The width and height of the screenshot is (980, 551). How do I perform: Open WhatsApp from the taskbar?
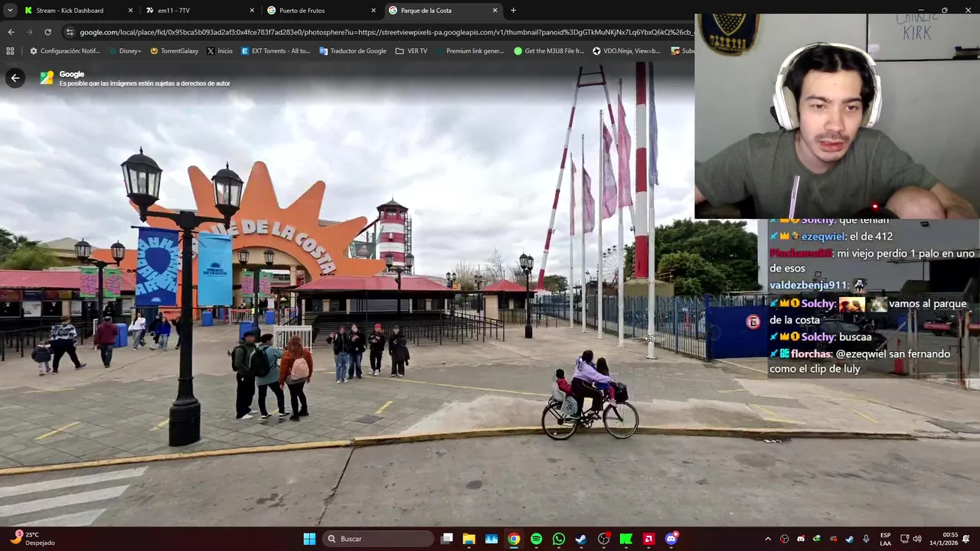point(559,539)
